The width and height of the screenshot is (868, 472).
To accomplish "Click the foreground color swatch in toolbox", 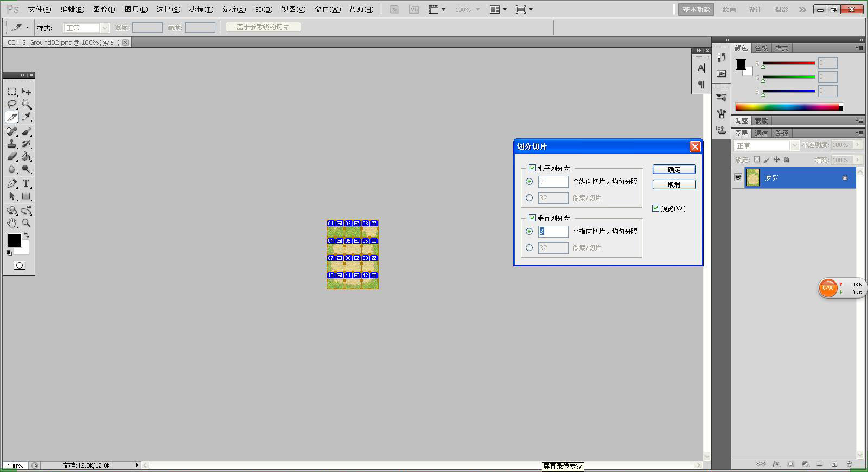I will point(14,240).
